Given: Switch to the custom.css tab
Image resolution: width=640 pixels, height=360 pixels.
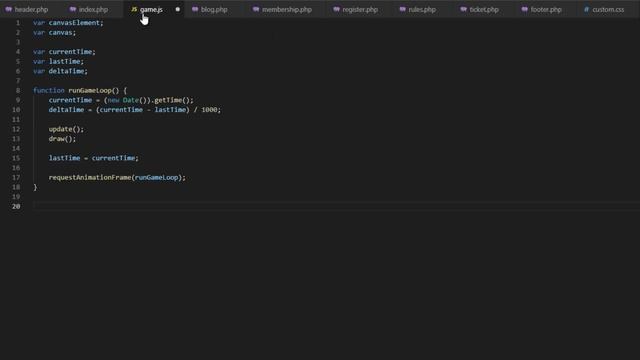Looking at the screenshot, I should pos(608,9).
